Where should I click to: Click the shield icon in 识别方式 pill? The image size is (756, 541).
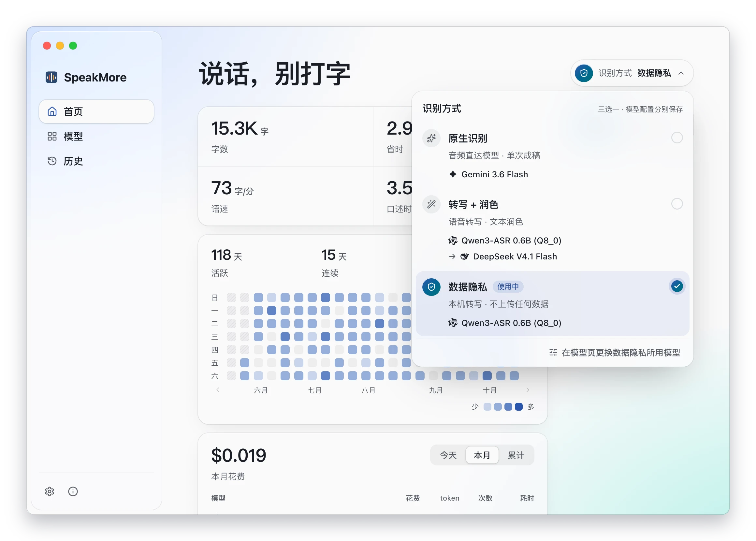click(x=584, y=73)
